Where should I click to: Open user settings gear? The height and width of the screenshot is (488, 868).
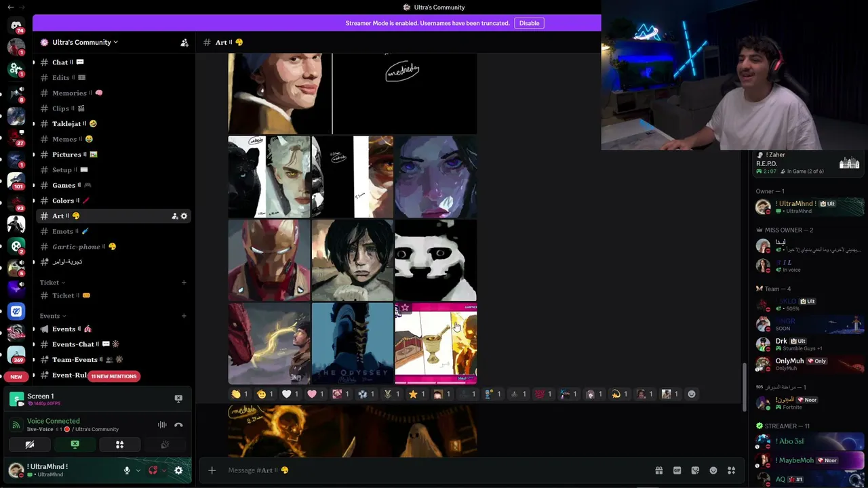(x=178, y=470)
